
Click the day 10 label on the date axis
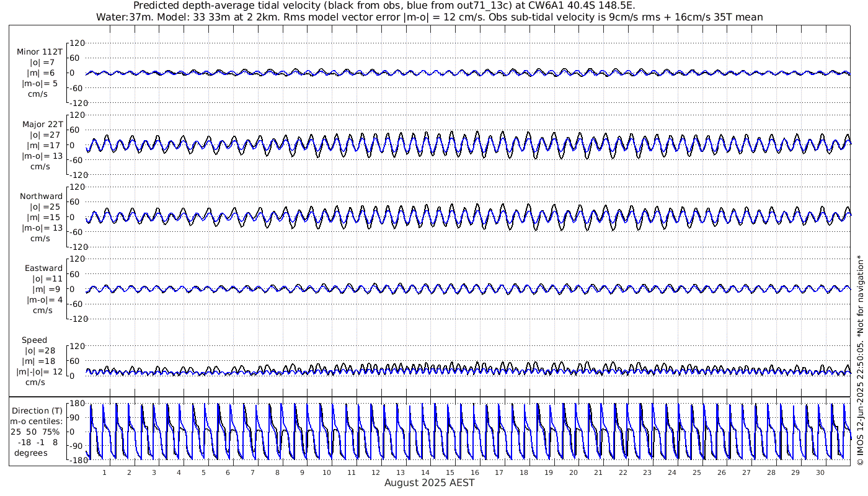(x=327, y=472)
